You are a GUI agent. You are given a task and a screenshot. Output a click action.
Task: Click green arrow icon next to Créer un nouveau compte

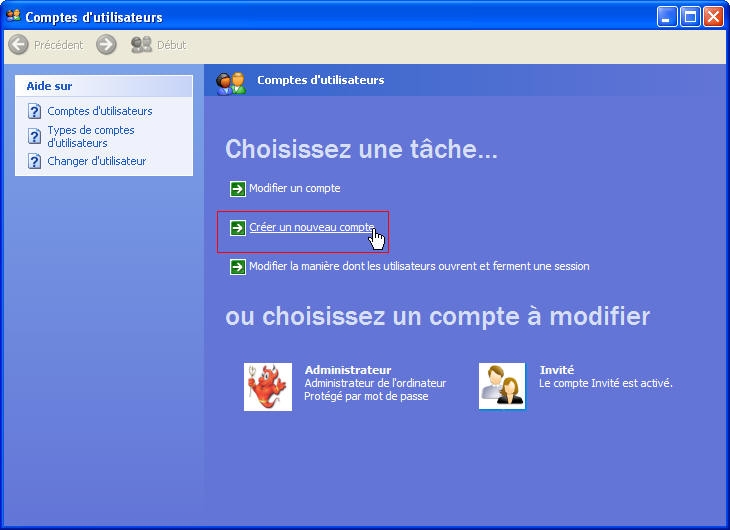(237, 228)
